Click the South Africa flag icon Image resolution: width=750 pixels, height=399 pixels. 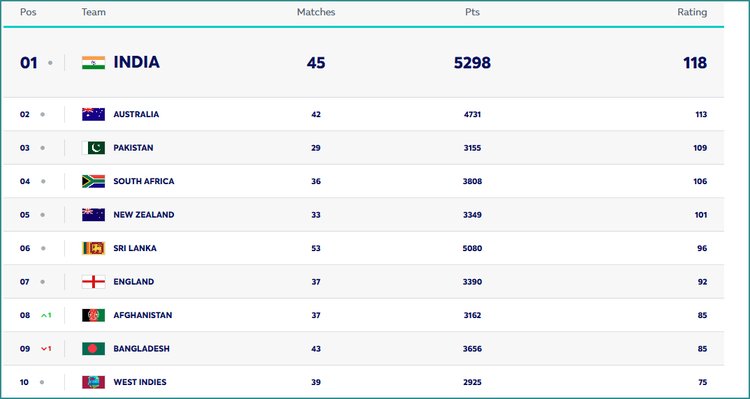tap(93, 181)
